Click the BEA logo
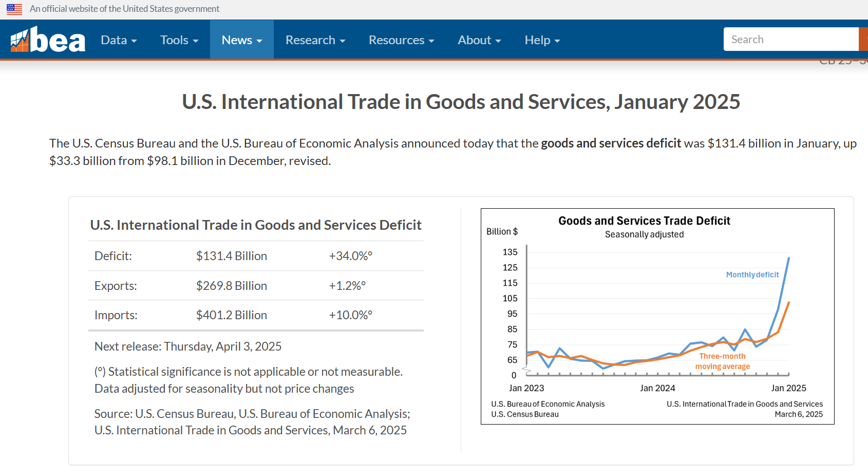Image resolution: width=868 pixels, height=476 pixels. (48, 40)
